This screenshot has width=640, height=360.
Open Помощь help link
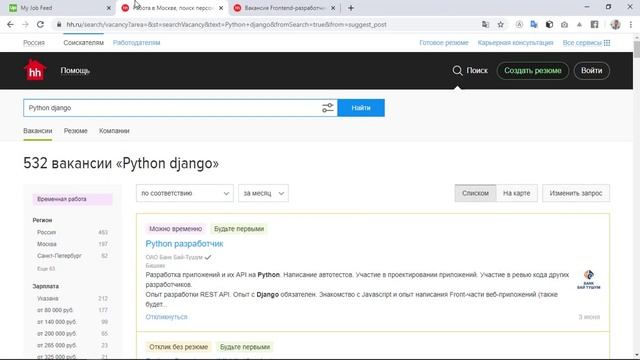(x=75, y=71)
